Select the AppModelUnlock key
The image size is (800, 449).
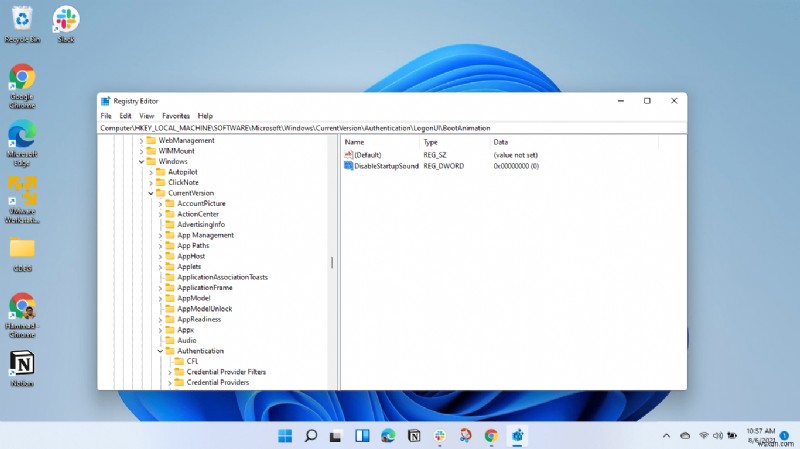click(205, 309)
